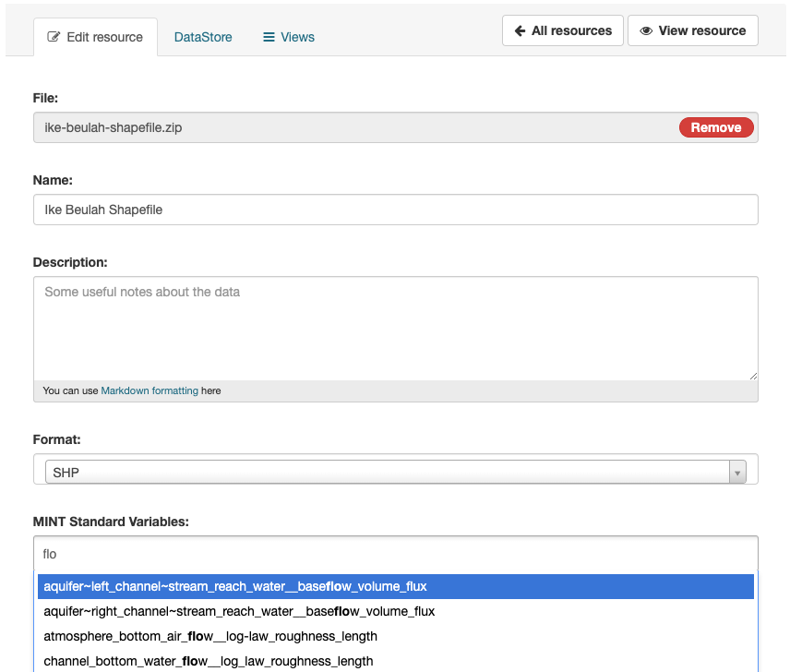Select channel_bottom_water_flow log_law_roughness_length option

tap(396, 661)
